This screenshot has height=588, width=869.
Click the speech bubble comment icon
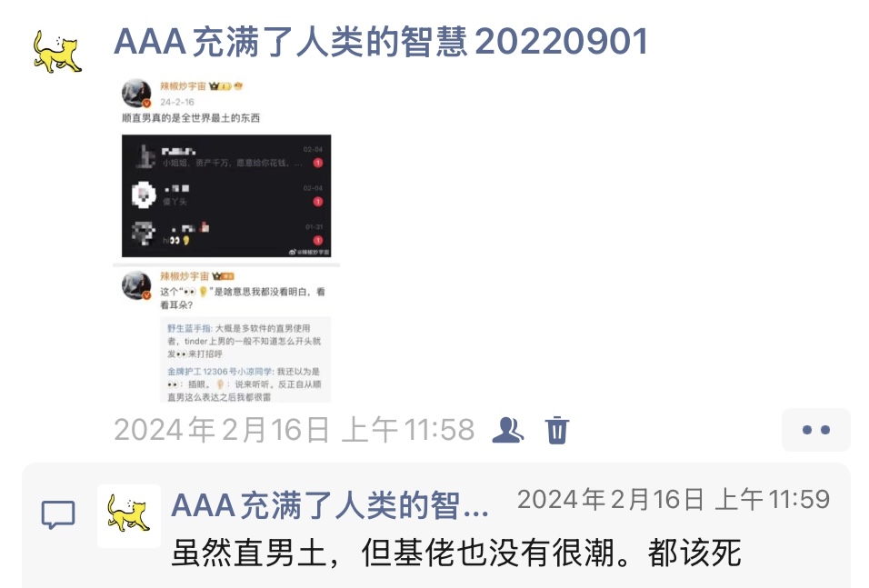pyautogui.click(x=58, y=515)
